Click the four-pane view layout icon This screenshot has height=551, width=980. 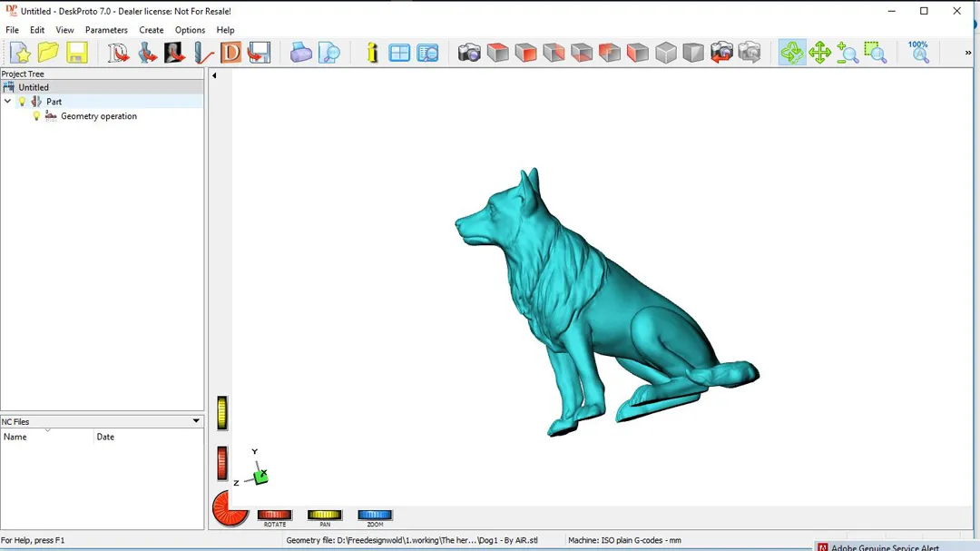pos(398,53)
